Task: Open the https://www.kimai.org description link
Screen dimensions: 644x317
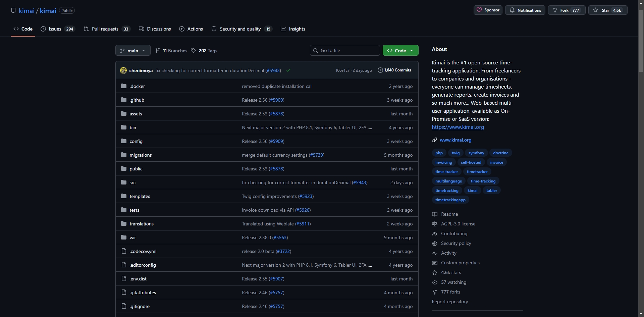Action: click(458, 127)
